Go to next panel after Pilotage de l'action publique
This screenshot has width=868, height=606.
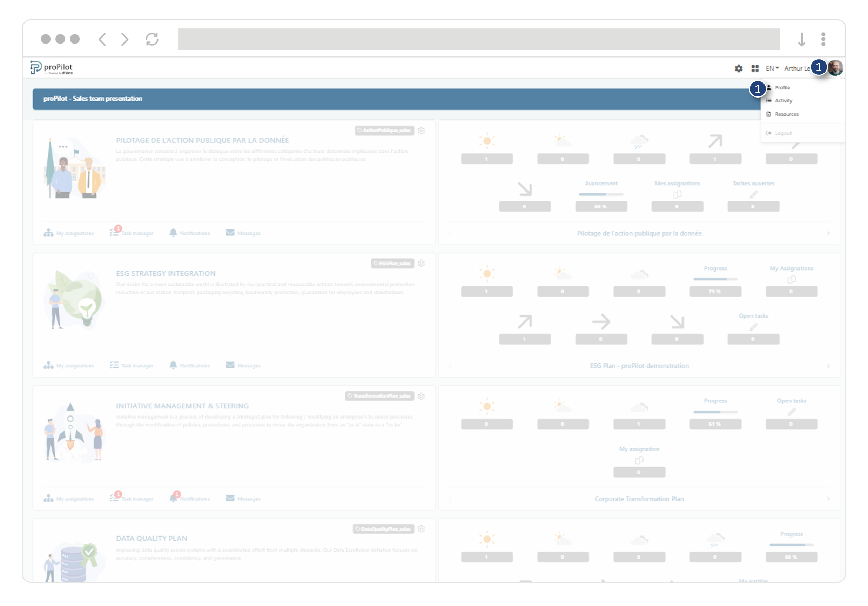828,233
